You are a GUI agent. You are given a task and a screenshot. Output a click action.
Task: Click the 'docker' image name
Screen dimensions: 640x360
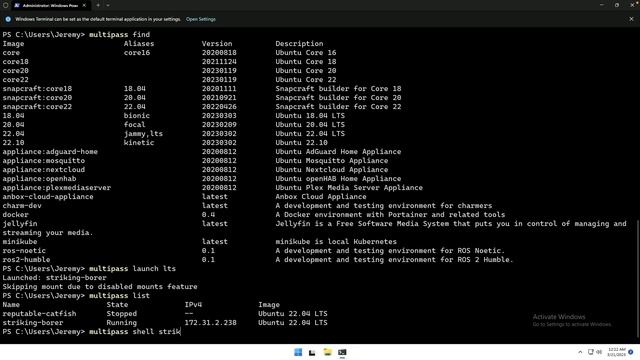point(16,215)
